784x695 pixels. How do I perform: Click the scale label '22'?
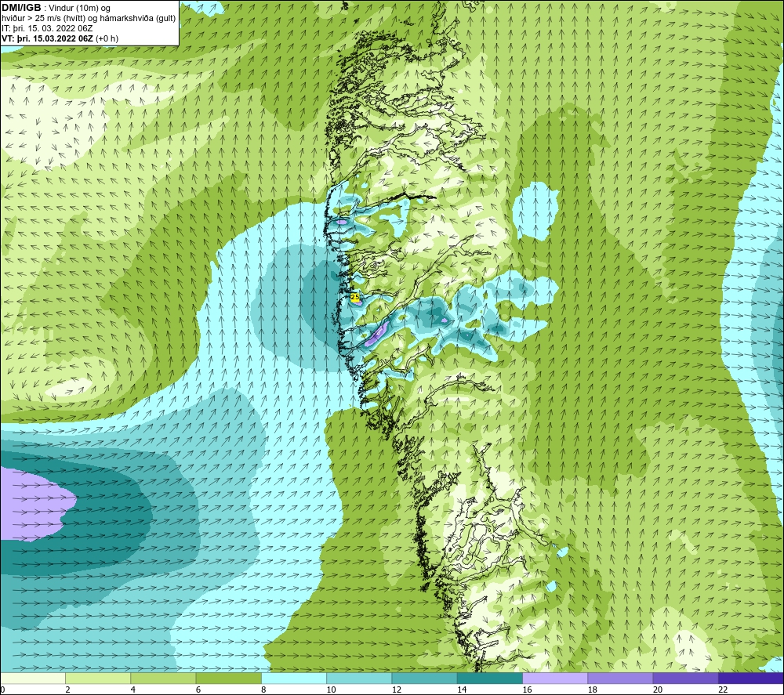pos(723,690)
